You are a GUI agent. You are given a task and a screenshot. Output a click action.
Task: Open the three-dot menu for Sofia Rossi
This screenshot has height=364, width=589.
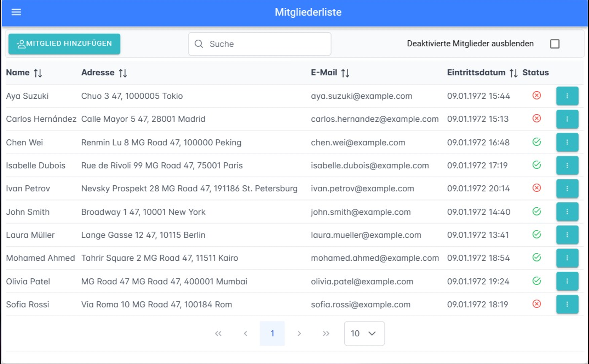567,304
